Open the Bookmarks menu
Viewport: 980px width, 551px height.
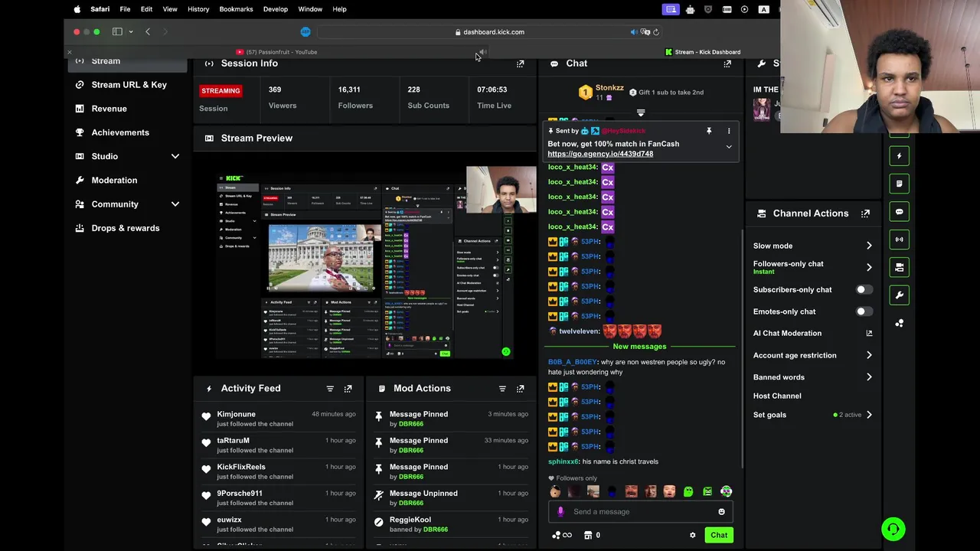[x=236, y=9]
